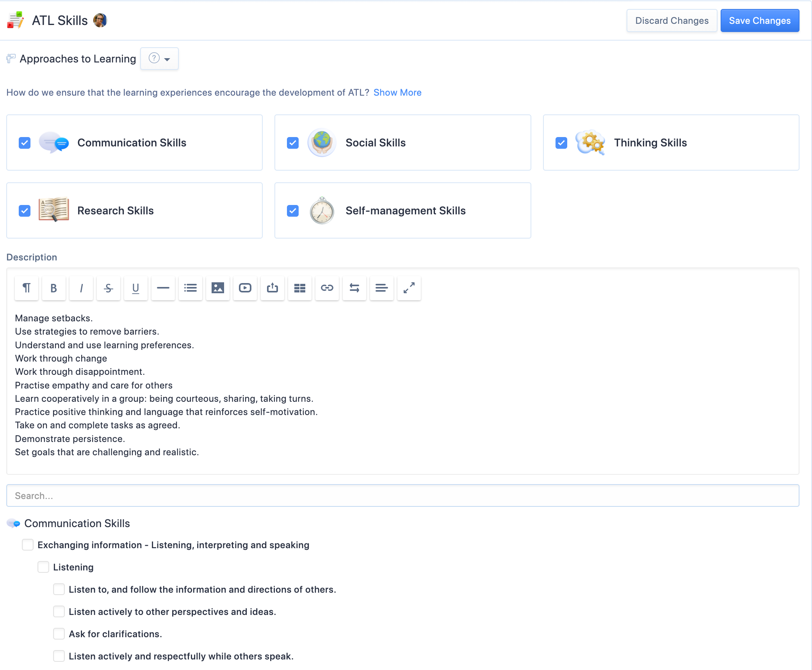This screenshot has height=670, width=812.
Task: Uncheck the Self-management Skills checkbox
Action: [x=293, y=211]
